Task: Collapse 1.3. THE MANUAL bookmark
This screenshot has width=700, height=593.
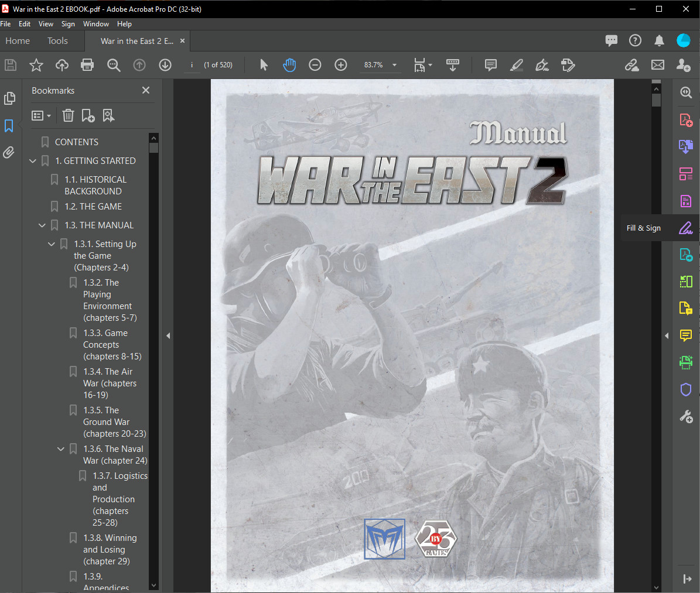Action: [x=42, y=225]
